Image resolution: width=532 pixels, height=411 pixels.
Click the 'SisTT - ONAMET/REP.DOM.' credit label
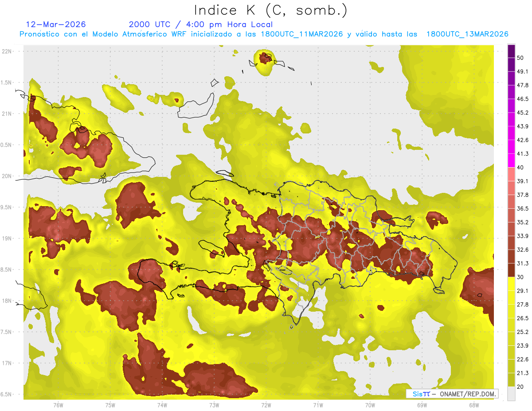[452, 394]
